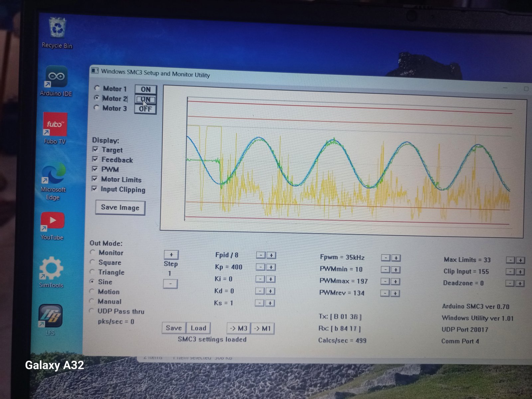This screenshot has height=399, width=532.
Task: Decrease Ks with the minus button
Action: [x=260, y=303]
